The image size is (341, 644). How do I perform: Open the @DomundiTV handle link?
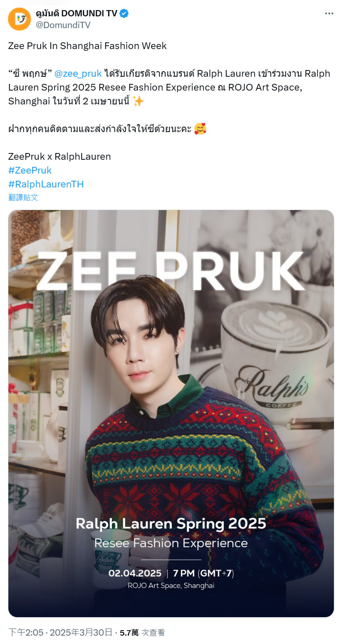point(63,25)
